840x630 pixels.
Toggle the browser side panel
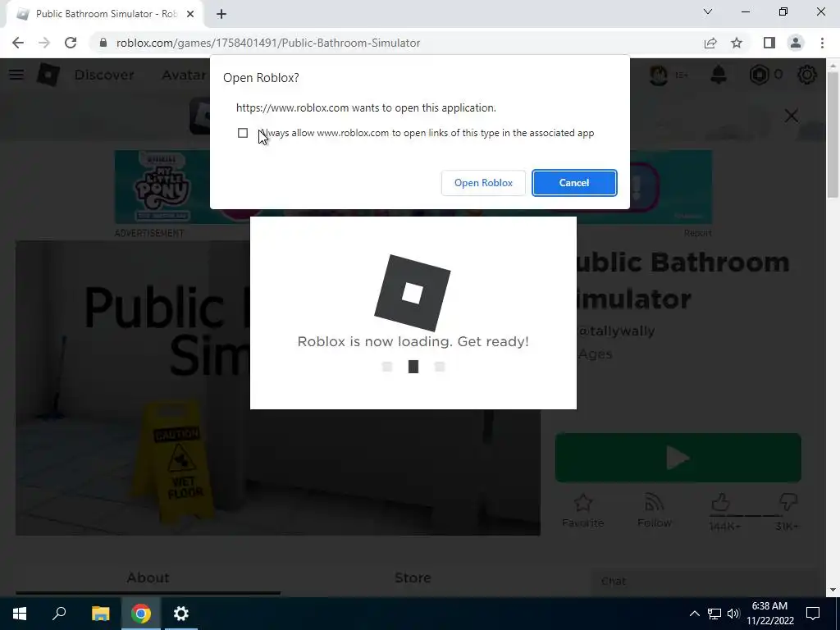769,43
